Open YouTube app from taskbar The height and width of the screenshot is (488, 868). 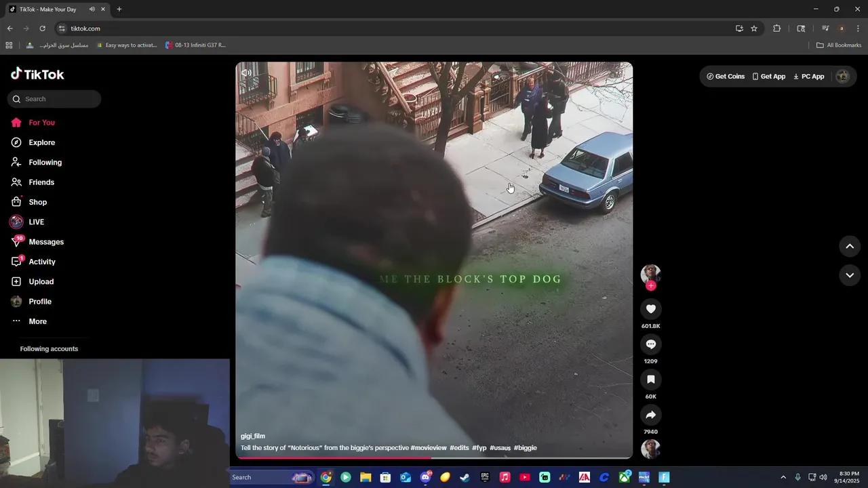point(525,477)
